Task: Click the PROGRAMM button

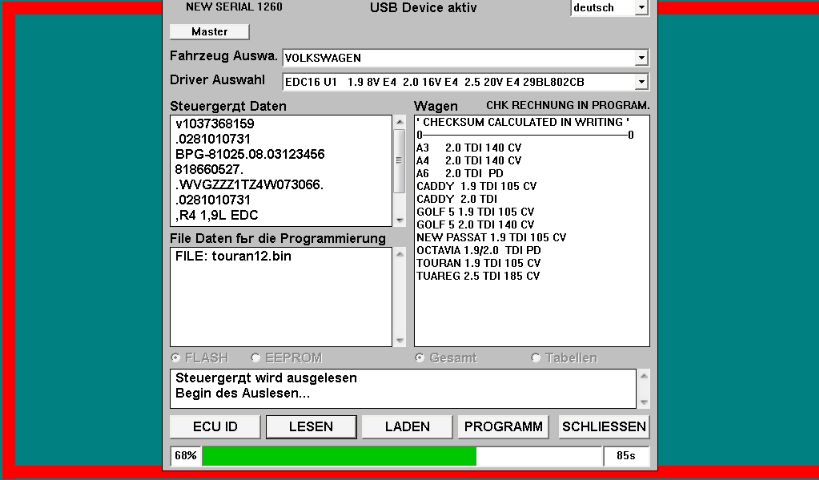Action: (x=503, y=427)
